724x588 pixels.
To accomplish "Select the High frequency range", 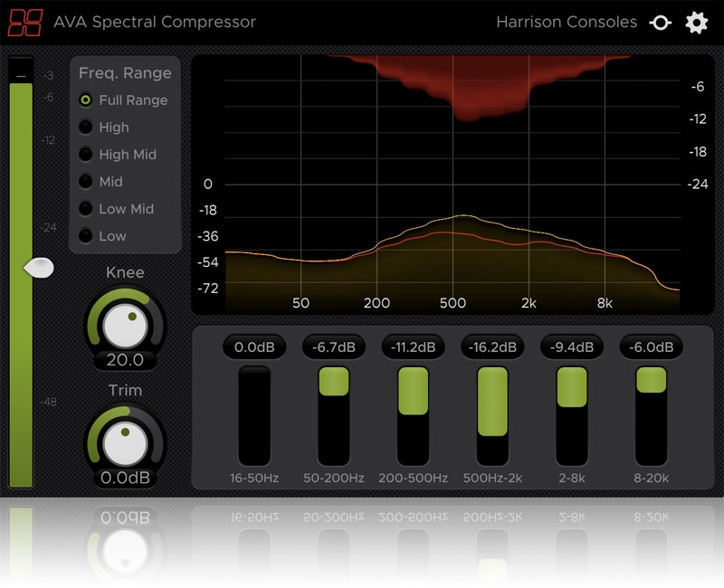I will (86, 128).
